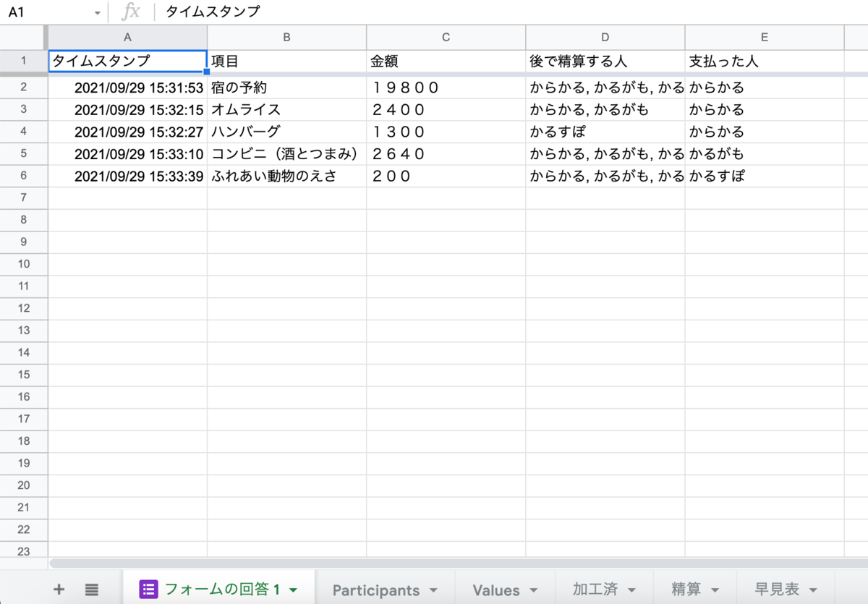
Task: Click column header A to select it
Action: 127,37
